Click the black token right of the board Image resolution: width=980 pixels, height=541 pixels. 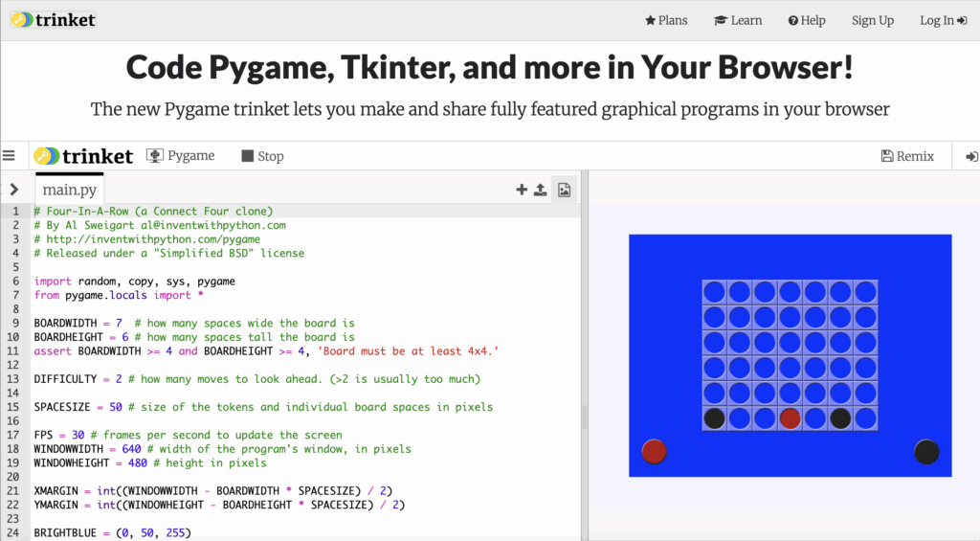[x=926, y=452]
